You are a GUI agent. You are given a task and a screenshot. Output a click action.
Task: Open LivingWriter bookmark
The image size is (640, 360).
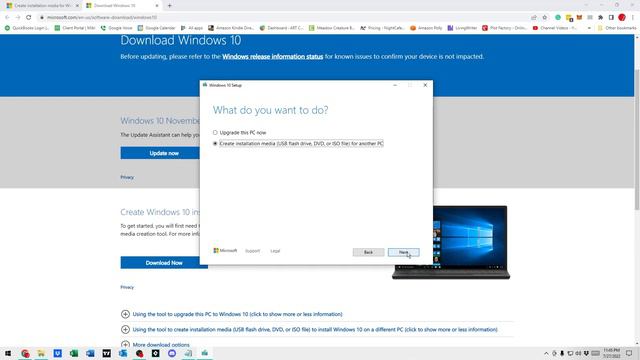click(462, 28)
